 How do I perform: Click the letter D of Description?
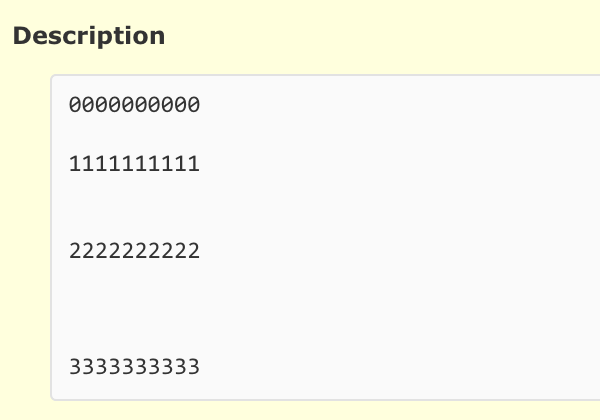pos(21,36)
